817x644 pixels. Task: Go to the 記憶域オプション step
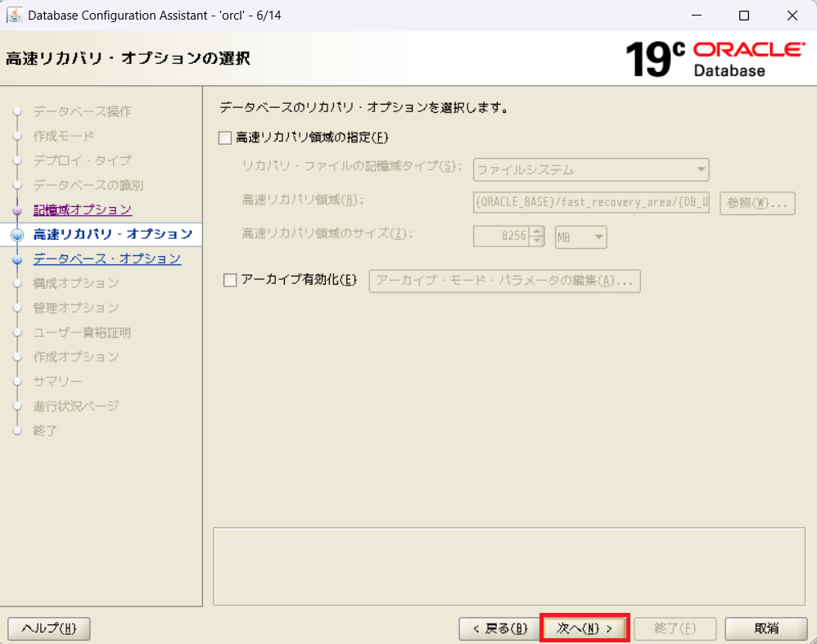pyautogui.click(x=82, y=210)
